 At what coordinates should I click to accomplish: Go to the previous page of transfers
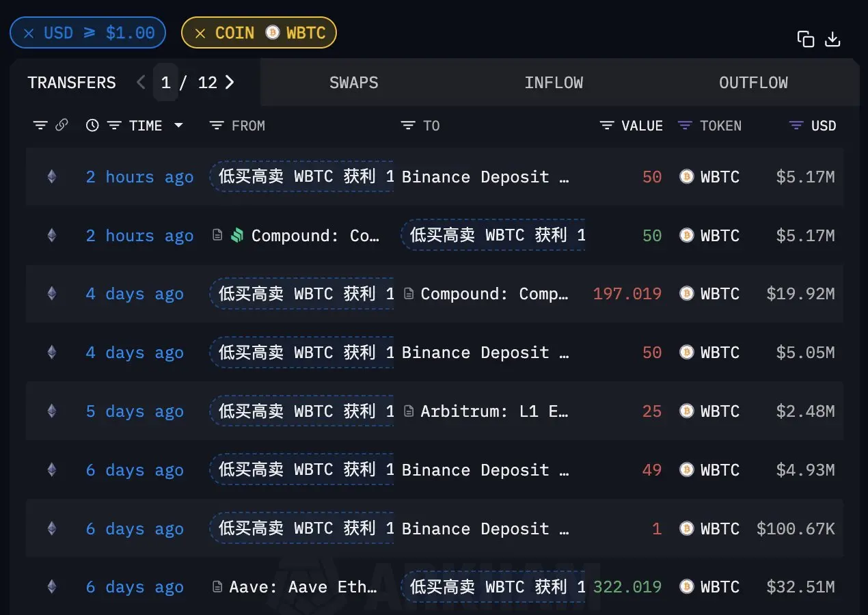coord(141,82)
